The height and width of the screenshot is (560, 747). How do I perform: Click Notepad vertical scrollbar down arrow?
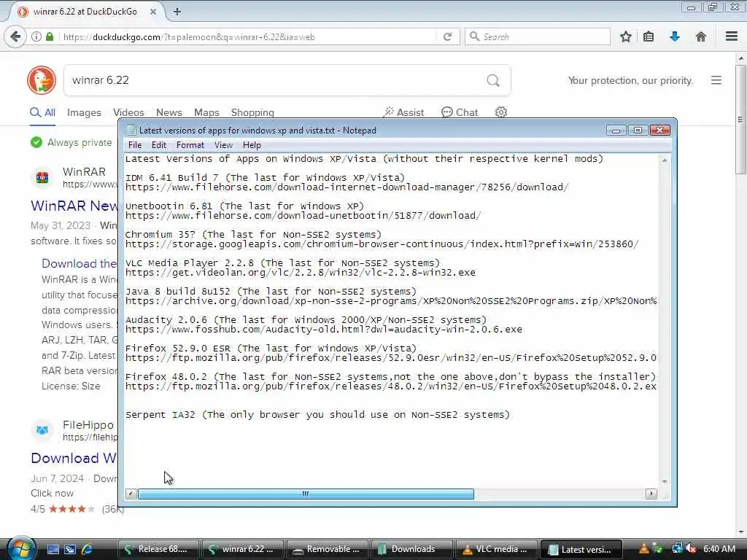click(664, 481)
